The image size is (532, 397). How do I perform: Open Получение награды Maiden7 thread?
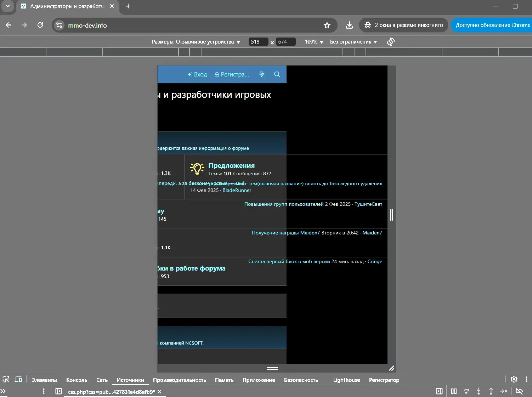286,233
